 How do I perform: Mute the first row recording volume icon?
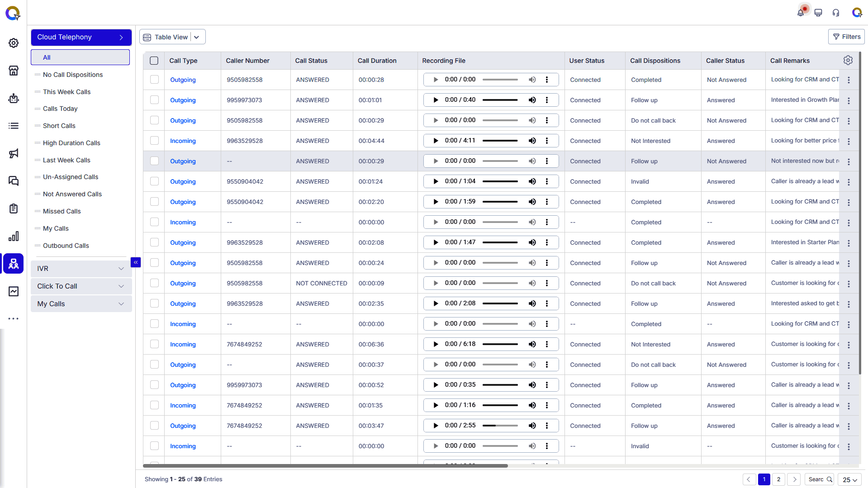pyautogui.click(x=532, y=80)
